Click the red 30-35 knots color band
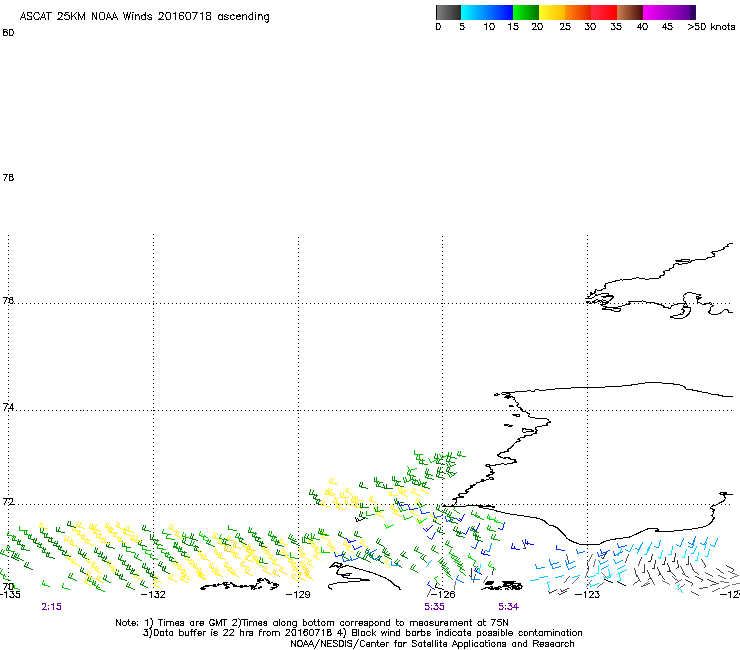740x650 pixels. tap(603, 12)
